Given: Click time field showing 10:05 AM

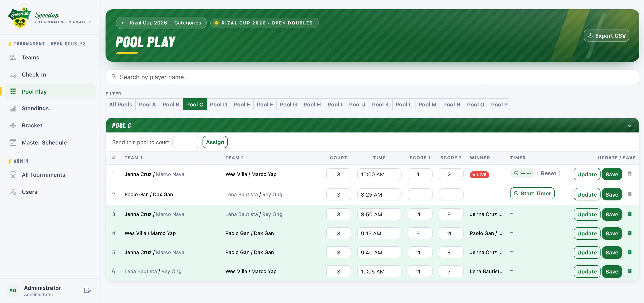Looking at the screenshot, I should click(x=379, y=272).
